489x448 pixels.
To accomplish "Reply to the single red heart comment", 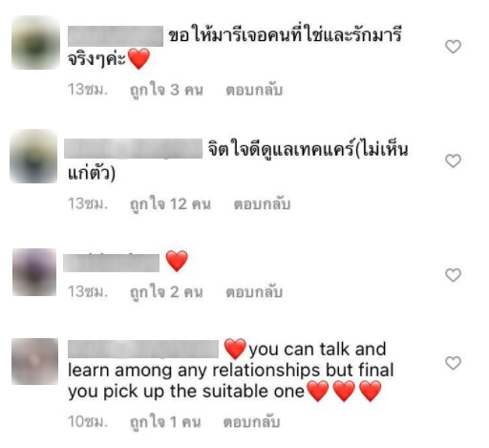I will coord(254,292).
